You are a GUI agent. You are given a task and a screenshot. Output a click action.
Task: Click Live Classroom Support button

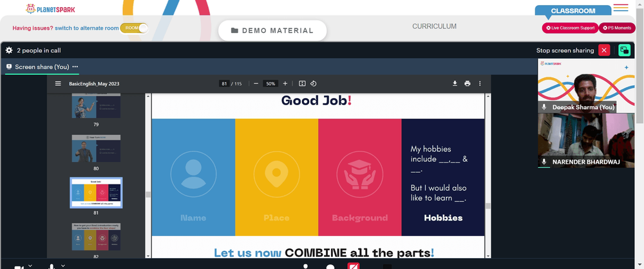[x=570, y=28]
